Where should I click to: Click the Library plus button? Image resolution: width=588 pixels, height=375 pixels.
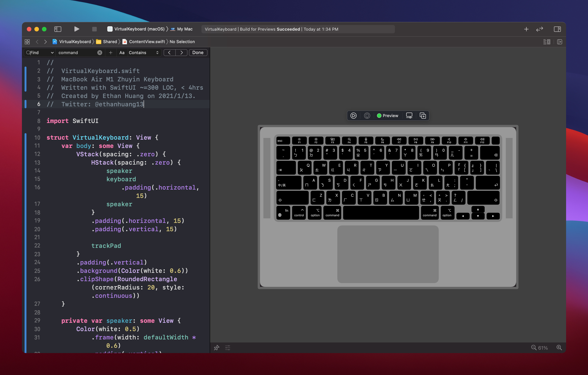click(x=526, y=29)
